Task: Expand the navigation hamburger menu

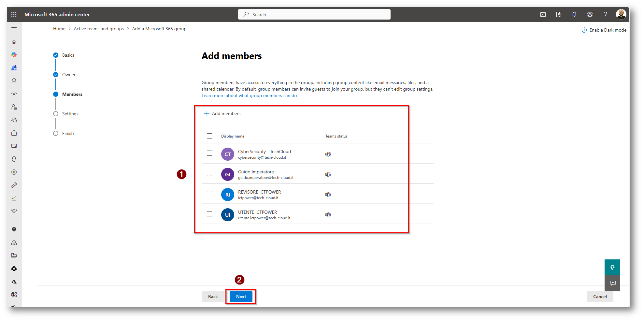Action: (x=14, y=29)
